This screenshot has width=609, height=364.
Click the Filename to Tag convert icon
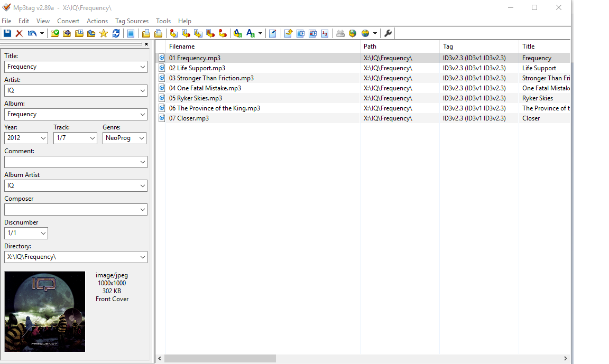pos(186,33)
